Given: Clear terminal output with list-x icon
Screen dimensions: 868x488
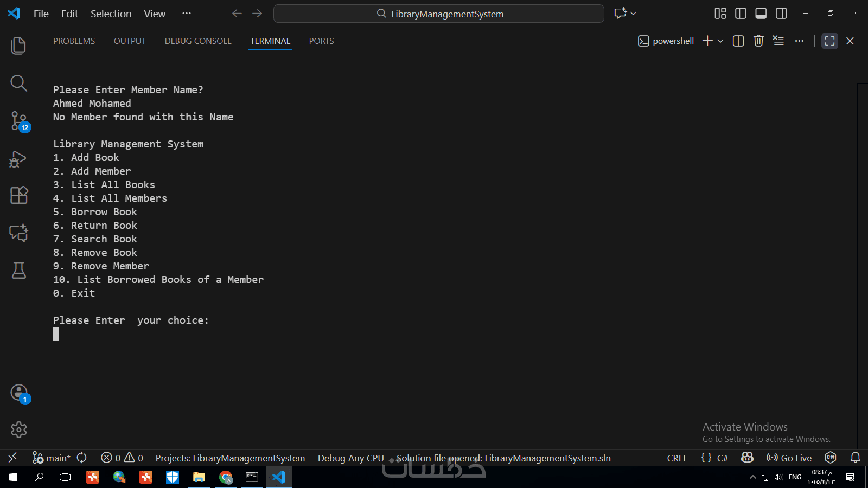Looking at the screenshot, I should tap(778, 41).
